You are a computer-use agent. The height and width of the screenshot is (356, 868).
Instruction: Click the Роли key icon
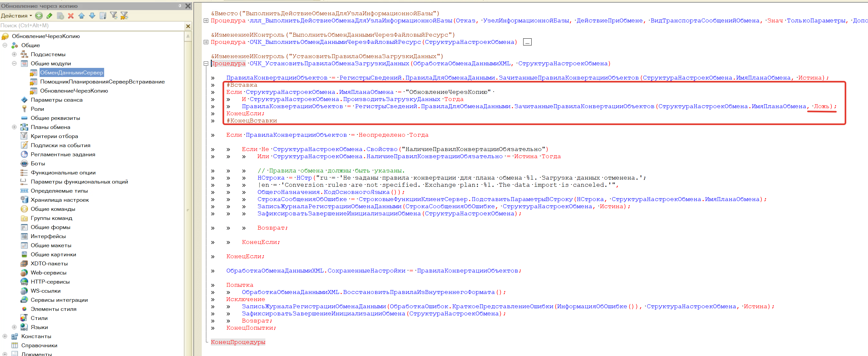[x=24, y=109]
